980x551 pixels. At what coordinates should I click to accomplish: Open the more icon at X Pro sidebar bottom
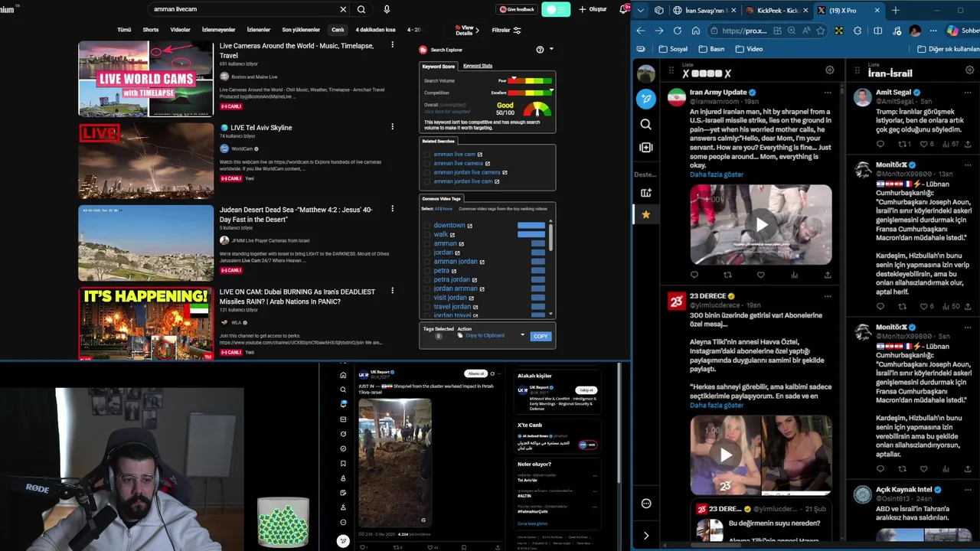(x=646, y=503)
